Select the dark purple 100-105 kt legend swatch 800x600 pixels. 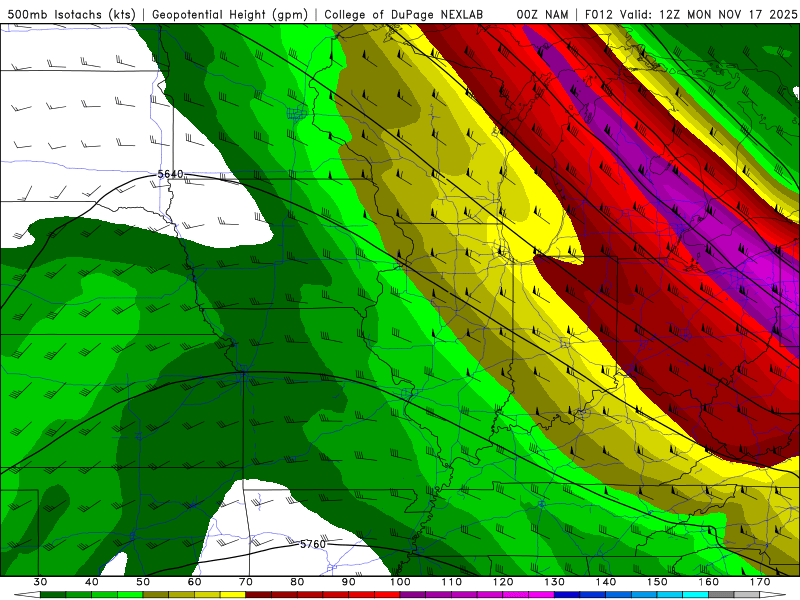(413, 595)
